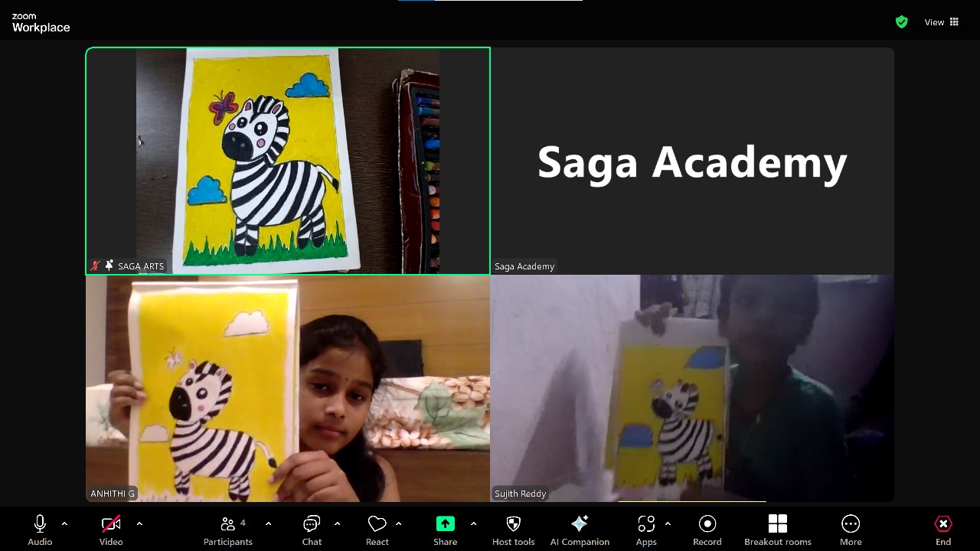Click the red End meeting button

[943, 530]
